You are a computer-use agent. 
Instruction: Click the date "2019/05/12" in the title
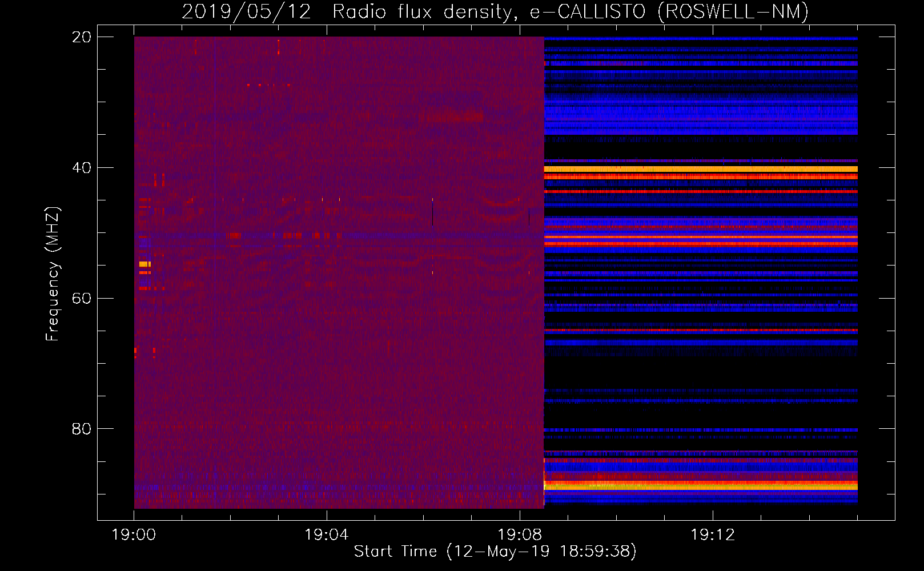click(x=246, y=11)
